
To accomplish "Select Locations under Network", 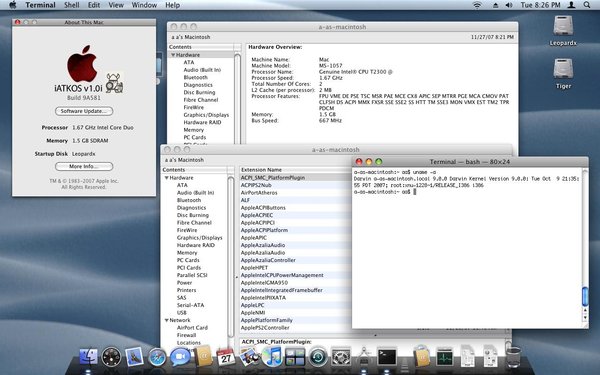I will [188, 342].
